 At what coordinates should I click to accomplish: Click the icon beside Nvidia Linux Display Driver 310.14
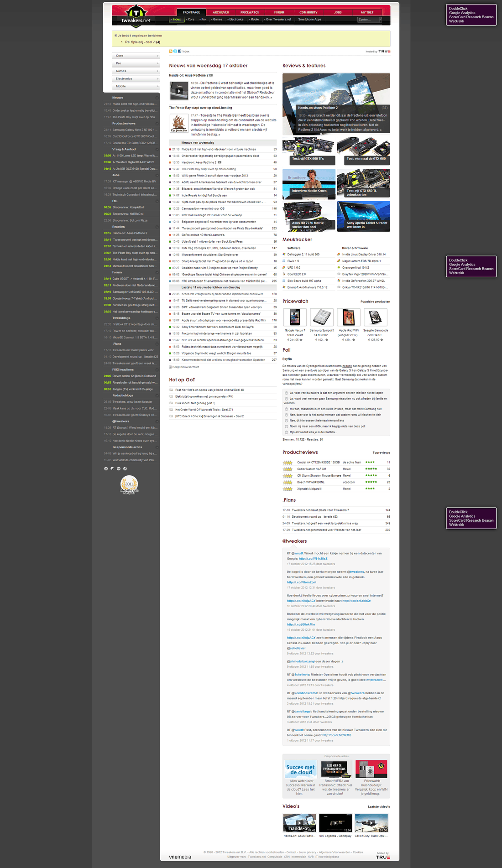[339, 255]
